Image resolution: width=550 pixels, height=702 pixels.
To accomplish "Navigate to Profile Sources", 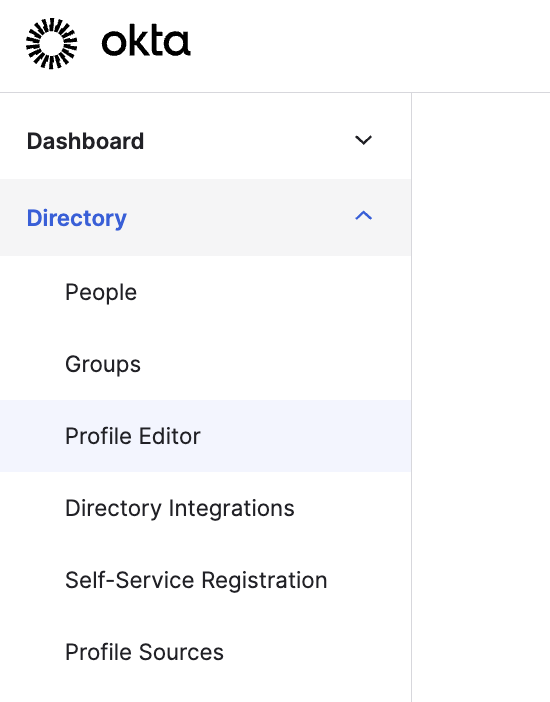I will [x=144, y=652].
